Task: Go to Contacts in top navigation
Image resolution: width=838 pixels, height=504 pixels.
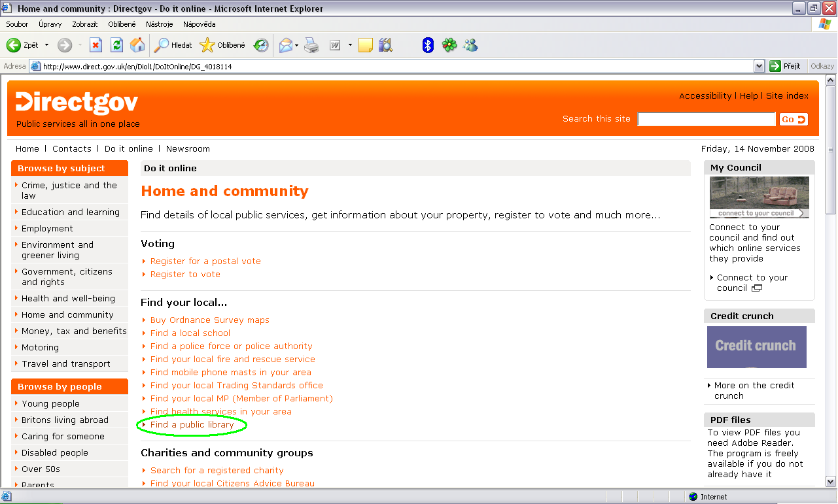Action: 72,148
